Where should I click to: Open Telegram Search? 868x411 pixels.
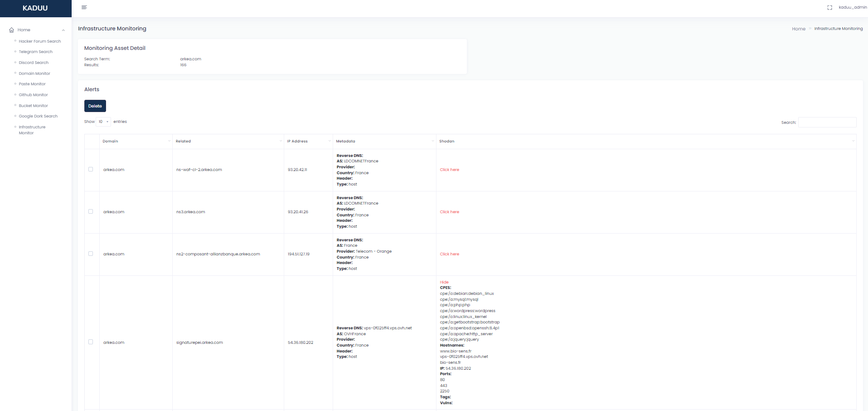(x=36, y=52)
